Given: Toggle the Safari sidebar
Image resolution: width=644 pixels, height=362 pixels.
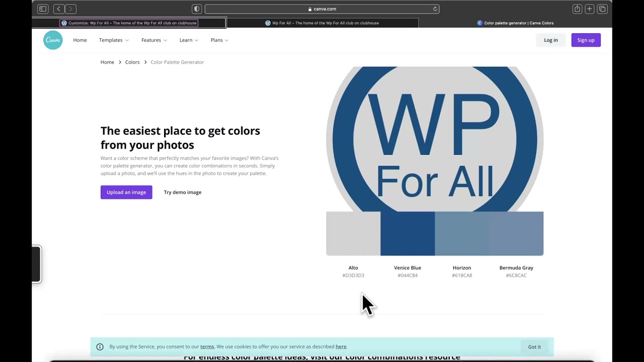Looking at the screenshot, I should tap(43, 9).
